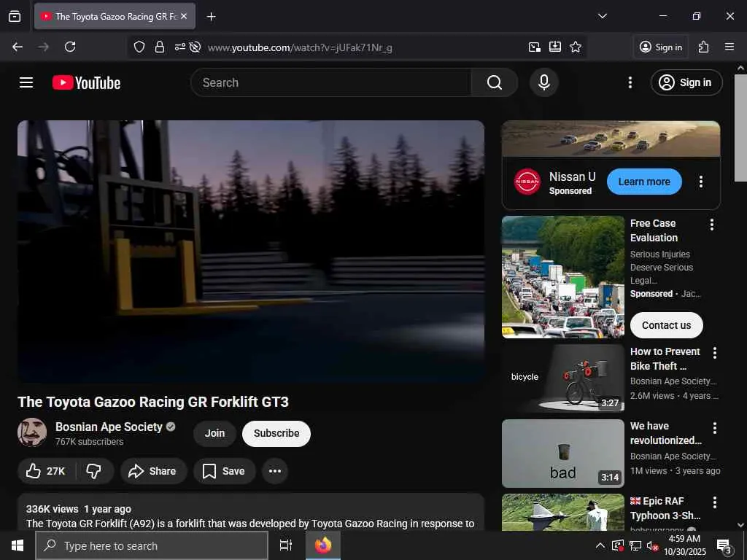747x560 pixels.
Task: Show hidden system tray icons
Action: [600, 545]
